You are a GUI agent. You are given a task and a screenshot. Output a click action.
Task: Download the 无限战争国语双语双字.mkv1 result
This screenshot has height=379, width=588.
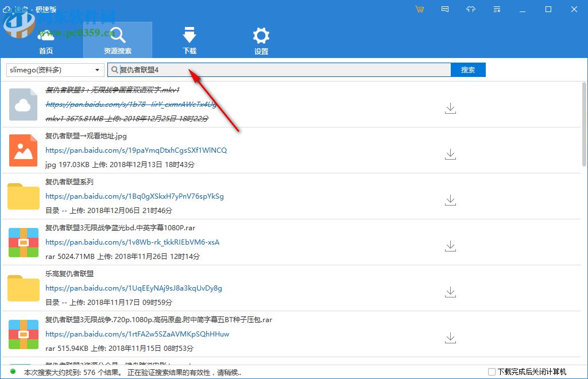[x=450, y=109]
